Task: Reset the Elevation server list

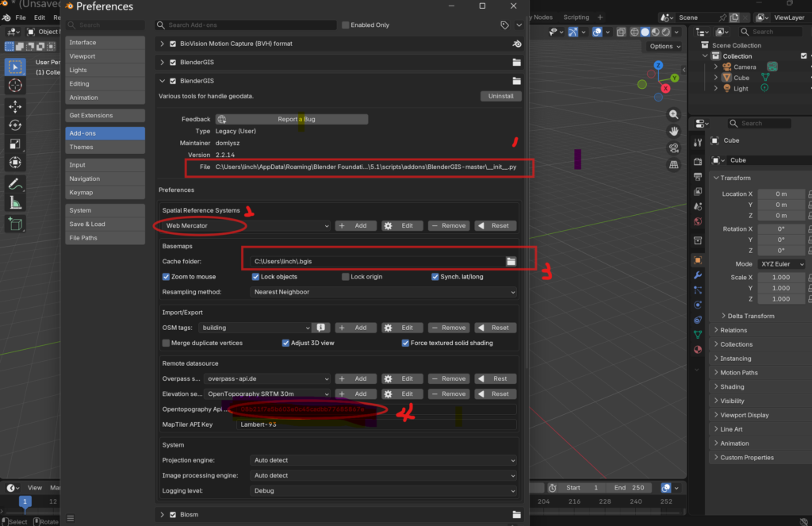Action: pos(495,394)
